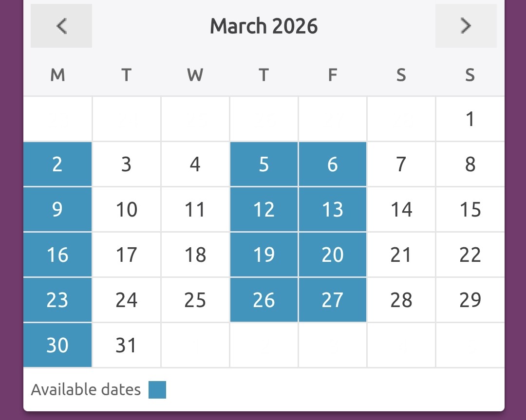Select available date March 30
The height and width of the screenshot is (420, 526).
pos(57,345)
